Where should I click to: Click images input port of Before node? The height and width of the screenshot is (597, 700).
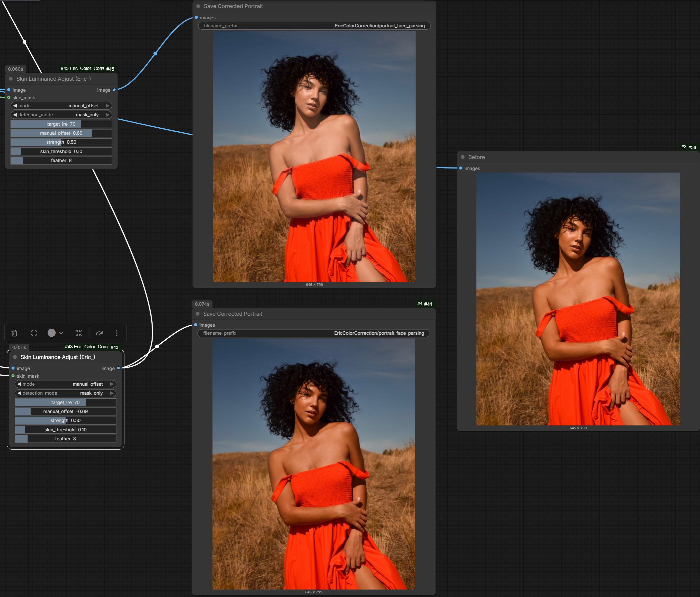point(461,168)
